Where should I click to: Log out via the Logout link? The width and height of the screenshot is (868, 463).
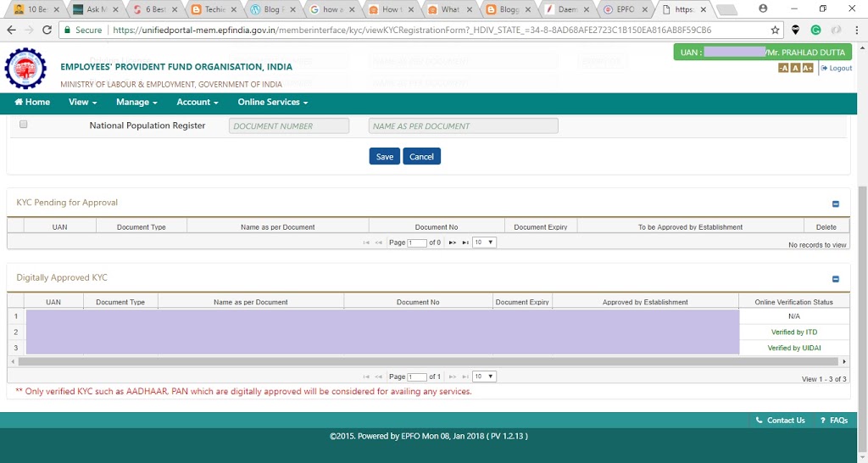point(837,68)
